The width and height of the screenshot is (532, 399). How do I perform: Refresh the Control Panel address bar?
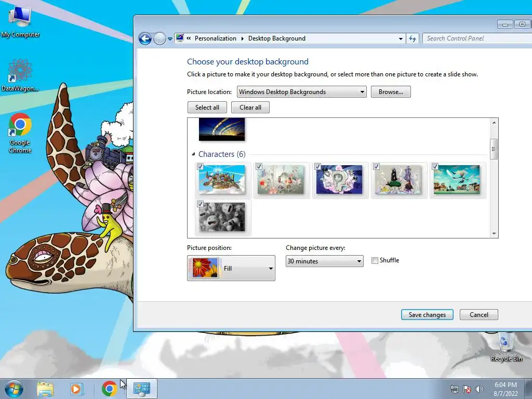412,38
